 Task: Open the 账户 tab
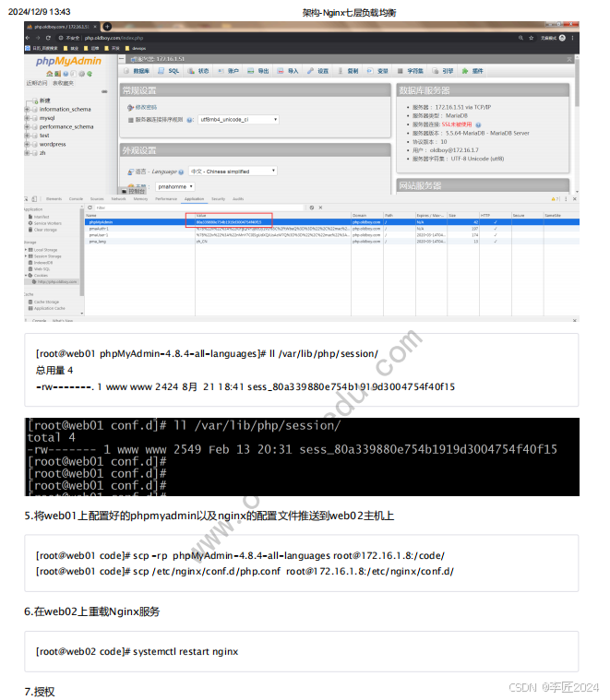[x=229, y=71]
